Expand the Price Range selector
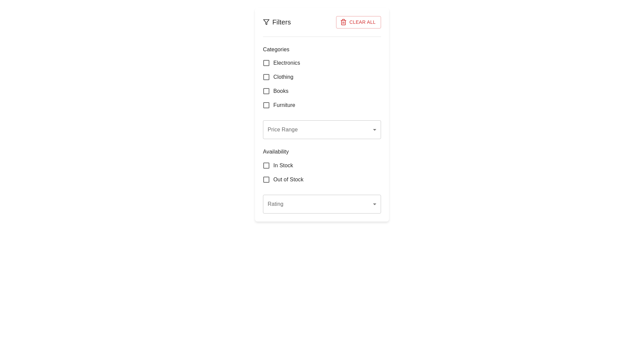The image size is (644, 362). click(322, 130)
